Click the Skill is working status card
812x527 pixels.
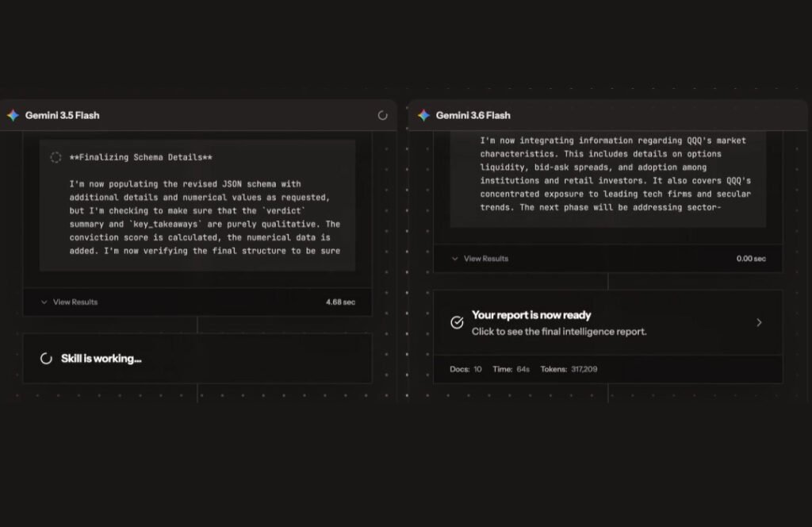coord(197,359)
